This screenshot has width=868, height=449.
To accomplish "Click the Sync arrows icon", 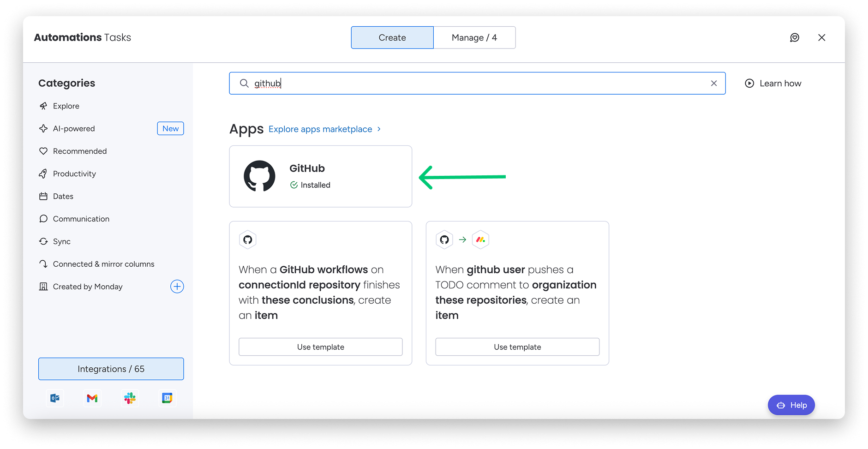I will (43, 241).
